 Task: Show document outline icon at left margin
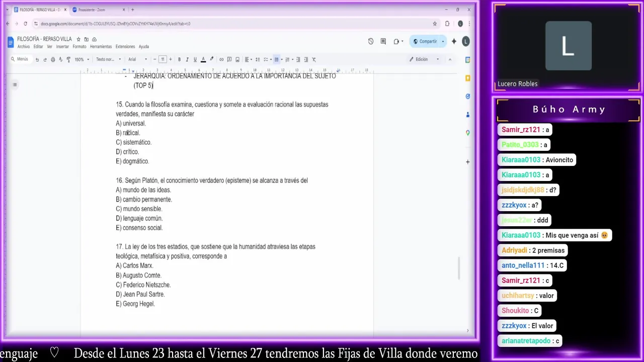(x=15, y=84)
